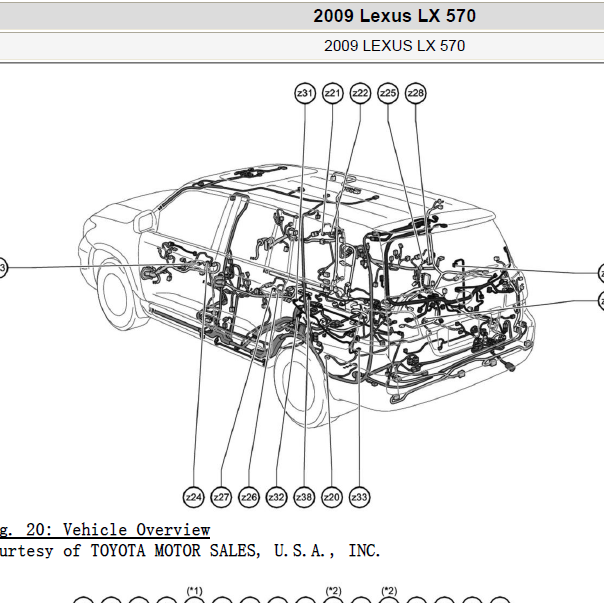Click the vehicle wiring harness diagram
The image size is (604, 603).
point(306,295)
